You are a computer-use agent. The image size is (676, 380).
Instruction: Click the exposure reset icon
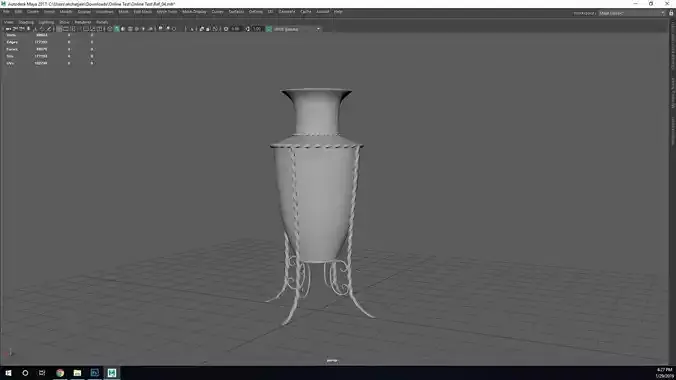pos(226,29)
